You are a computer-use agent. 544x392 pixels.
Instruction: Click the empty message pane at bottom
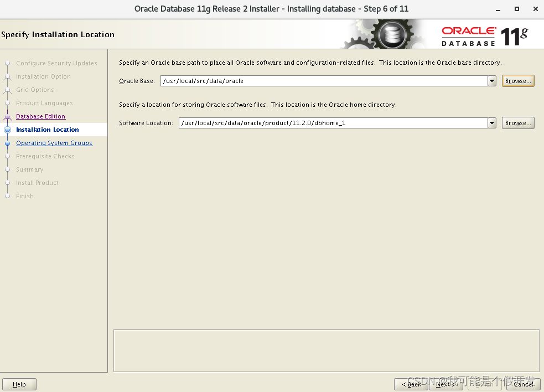327,350
